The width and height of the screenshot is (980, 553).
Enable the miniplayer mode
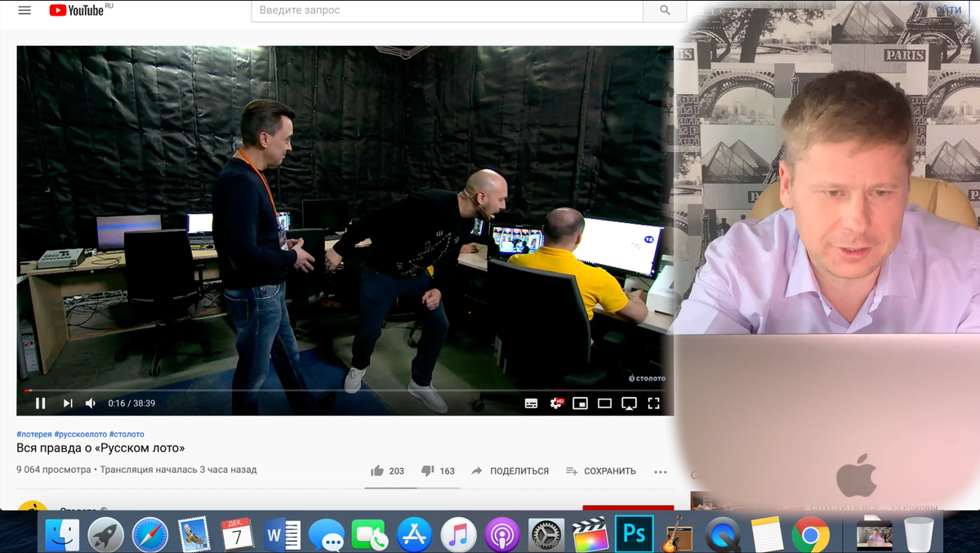tap(580, 403)
